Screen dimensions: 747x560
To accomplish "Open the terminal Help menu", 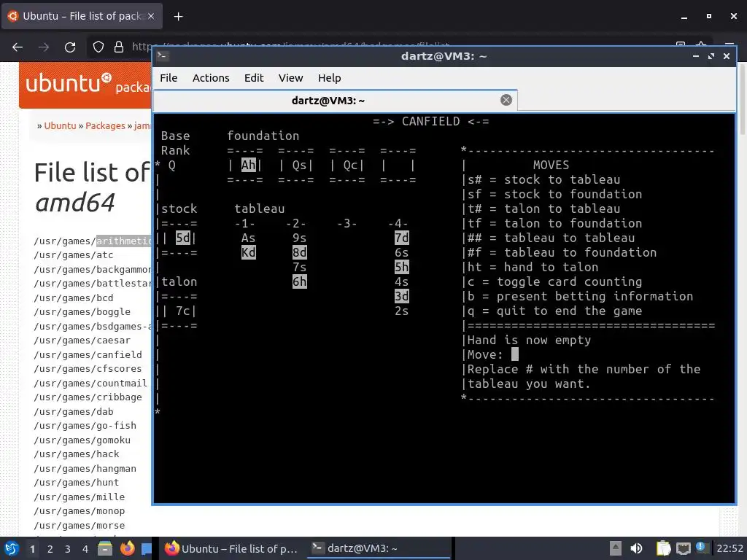I will pyautogui.click(x=329, y=77).
